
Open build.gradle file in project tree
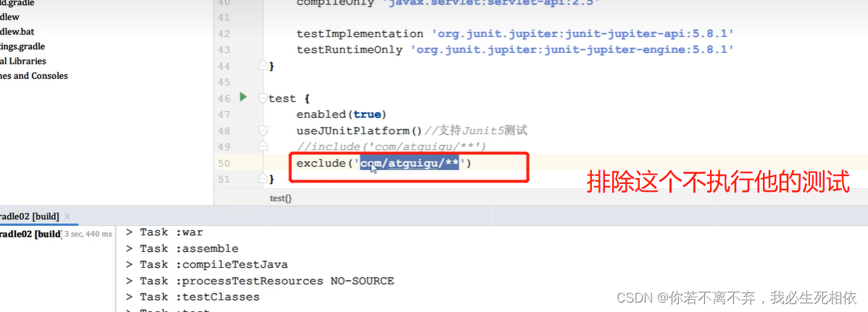click(17, 4)
